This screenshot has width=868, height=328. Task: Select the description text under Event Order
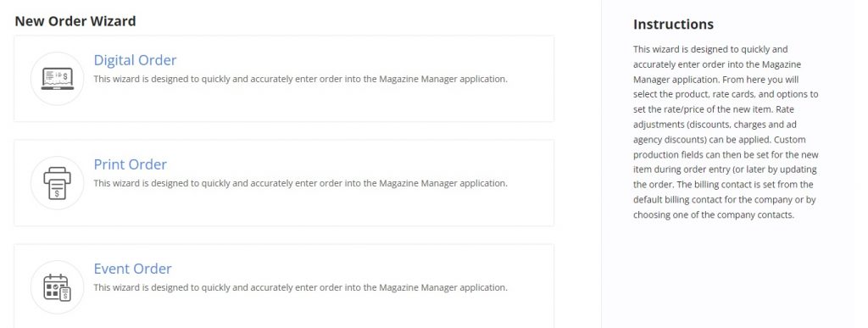[x=301, y=287]
